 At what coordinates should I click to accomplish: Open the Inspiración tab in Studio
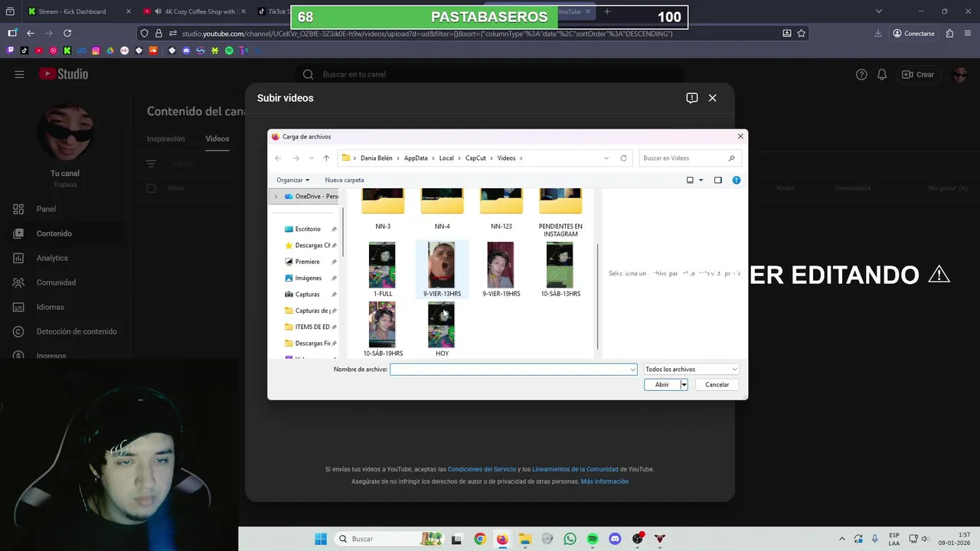(166, 139)
